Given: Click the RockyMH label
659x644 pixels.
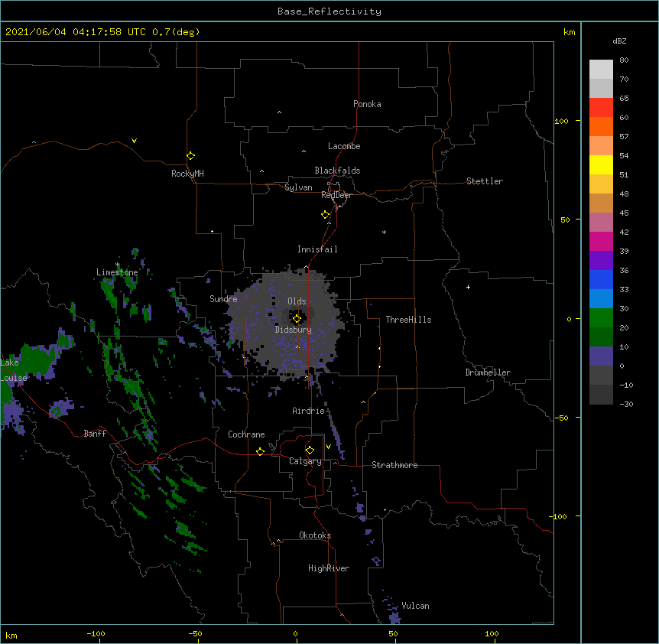Looking at the screenshot, I should click(x=187, y=174).
